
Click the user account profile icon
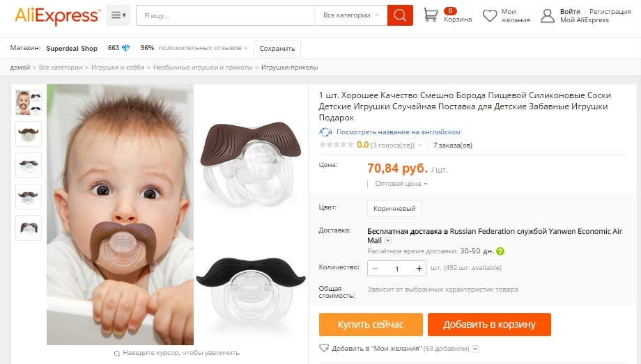point(548,15)
